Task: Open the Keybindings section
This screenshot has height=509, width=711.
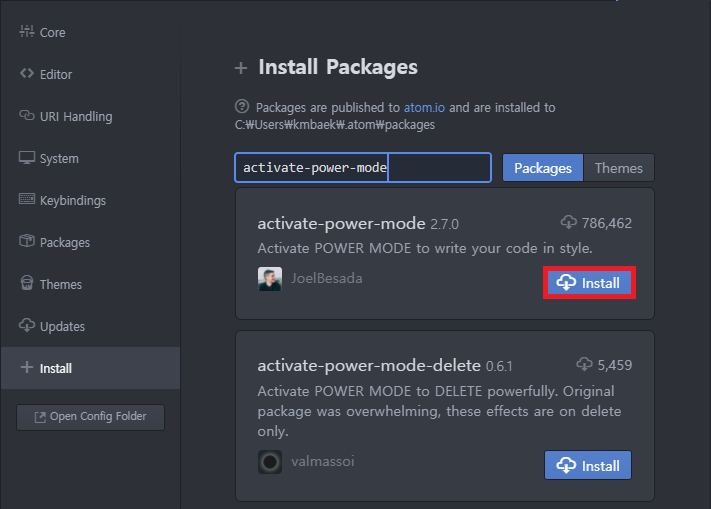Action: (x=91, y=200)
